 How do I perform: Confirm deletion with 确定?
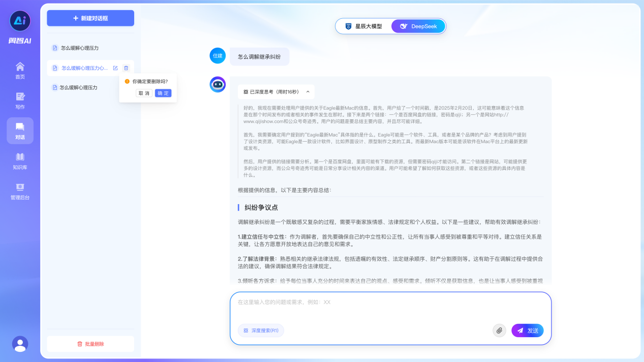coord(163,93)
